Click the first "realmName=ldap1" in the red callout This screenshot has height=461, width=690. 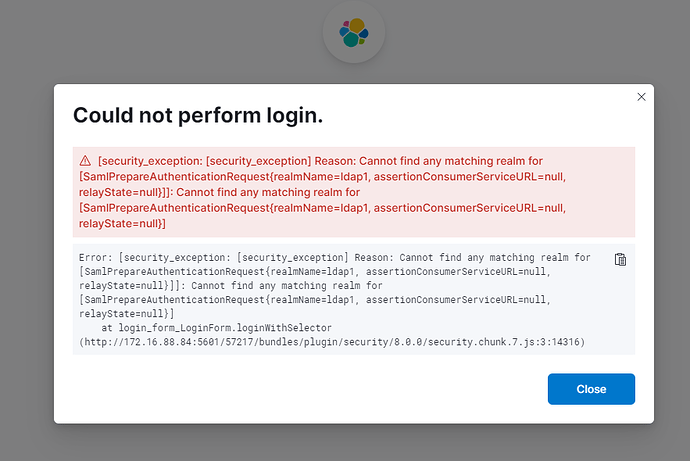point(320,177)
